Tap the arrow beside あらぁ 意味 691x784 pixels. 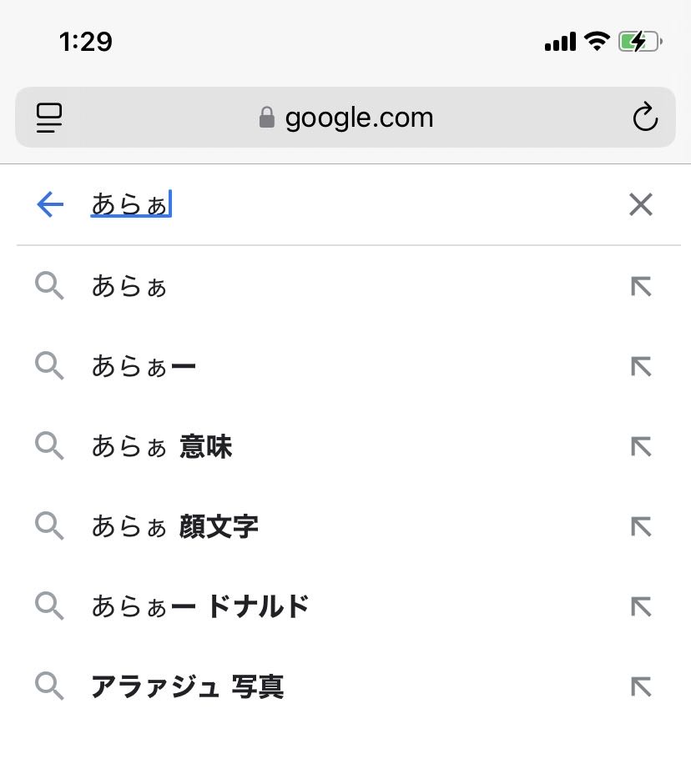click(640, 447)
